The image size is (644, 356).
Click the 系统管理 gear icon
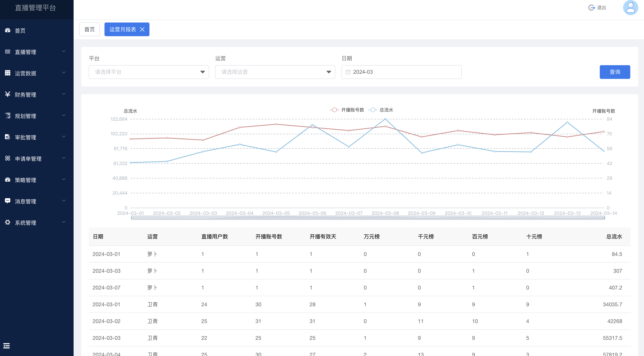pyautogui.click(x=7, y=222)
